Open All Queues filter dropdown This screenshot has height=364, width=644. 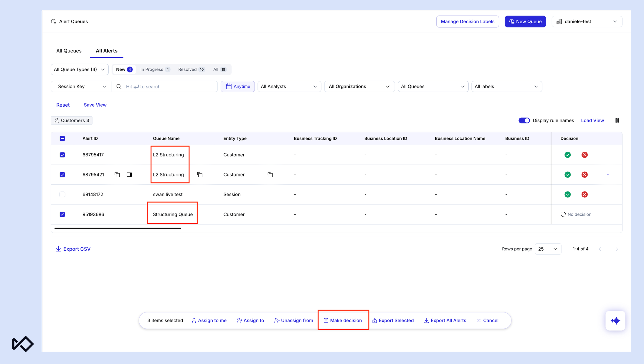[433, 87]
